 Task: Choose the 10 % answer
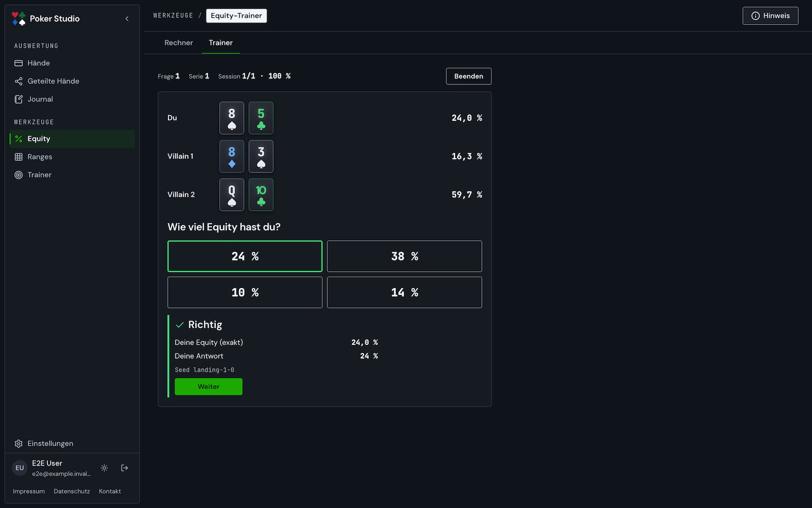245,293
